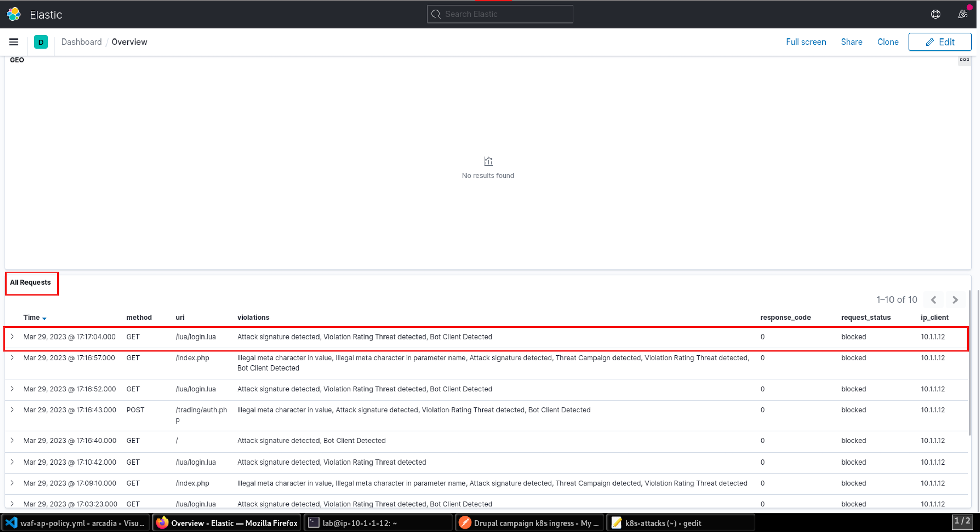Open Drupal campaign k8s ingress taskbar item
This screenshot has width=980, height=532.
529,523
